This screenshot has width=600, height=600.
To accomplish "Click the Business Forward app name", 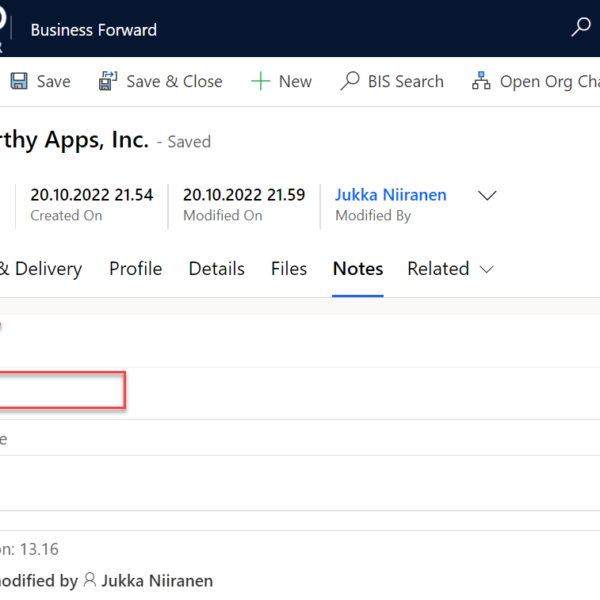I will coord(93,29).
